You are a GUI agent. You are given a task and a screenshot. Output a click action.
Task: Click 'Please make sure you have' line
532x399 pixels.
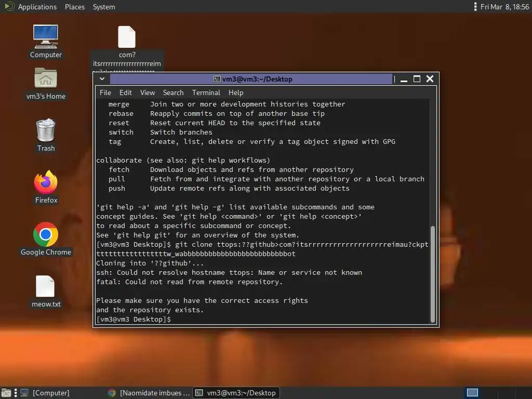pos(202,301)
